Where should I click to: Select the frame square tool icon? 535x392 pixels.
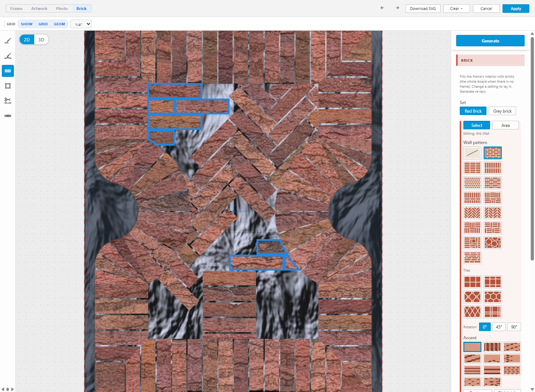pos(8,86)
